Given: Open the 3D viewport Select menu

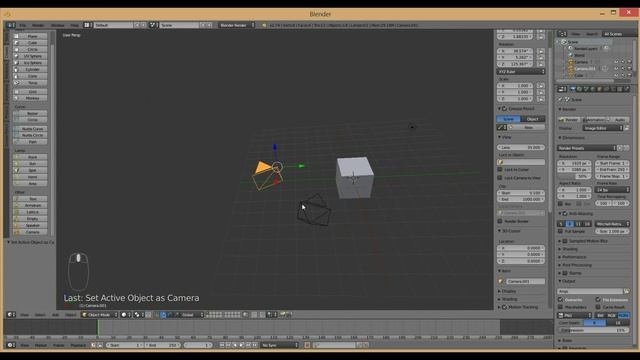Looking at the screenshot, I should (40, 315).
